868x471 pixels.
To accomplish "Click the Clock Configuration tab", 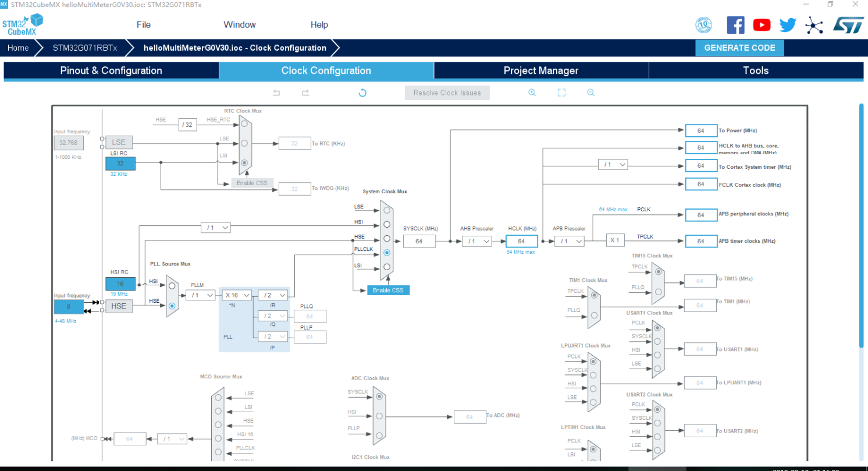I will point(326,70).
